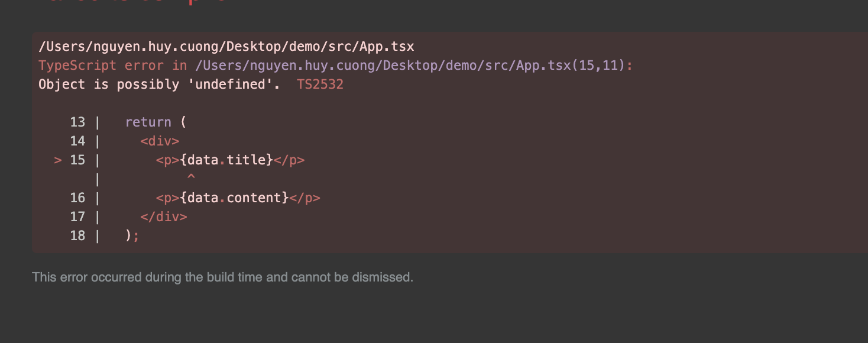
Task: Click line number 17 in code frame
Action: pyautogui.click(x=77, y=216)
